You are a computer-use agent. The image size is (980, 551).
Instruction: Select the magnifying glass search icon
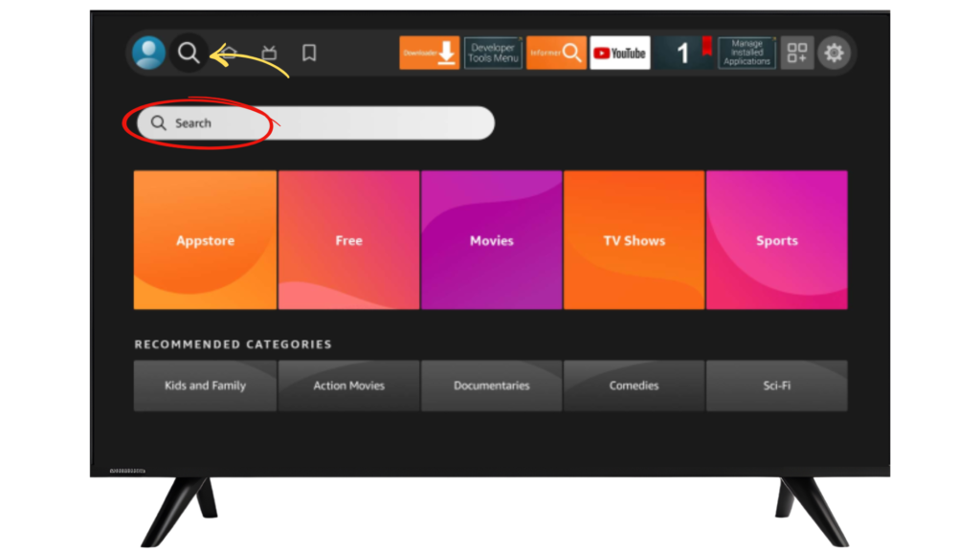tap(189, 53)
